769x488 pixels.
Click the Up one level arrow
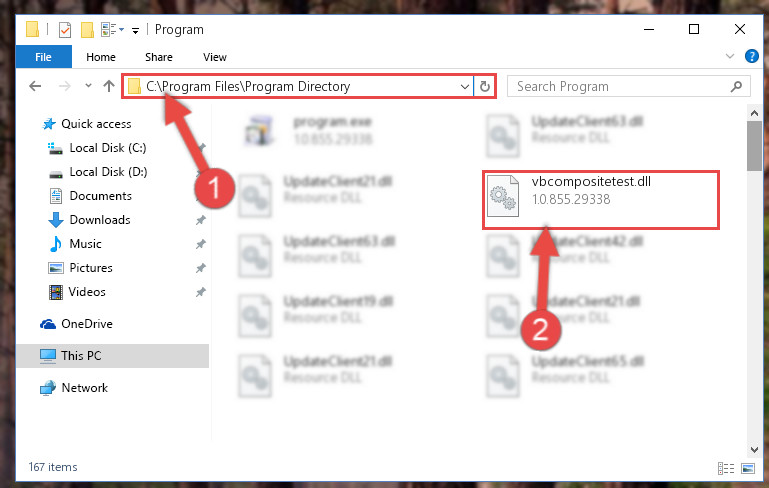[109, 86]
